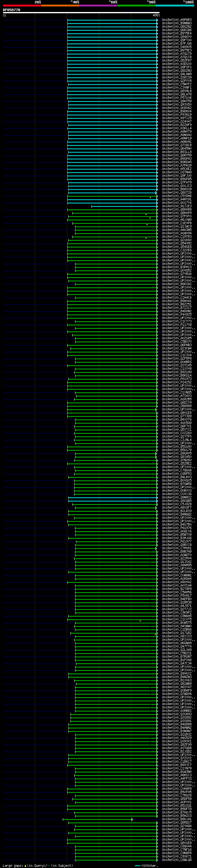Click the short green alignment bar of UniRef100_B9GJ41
Screen dimensions: 197x868
point(98,819)
